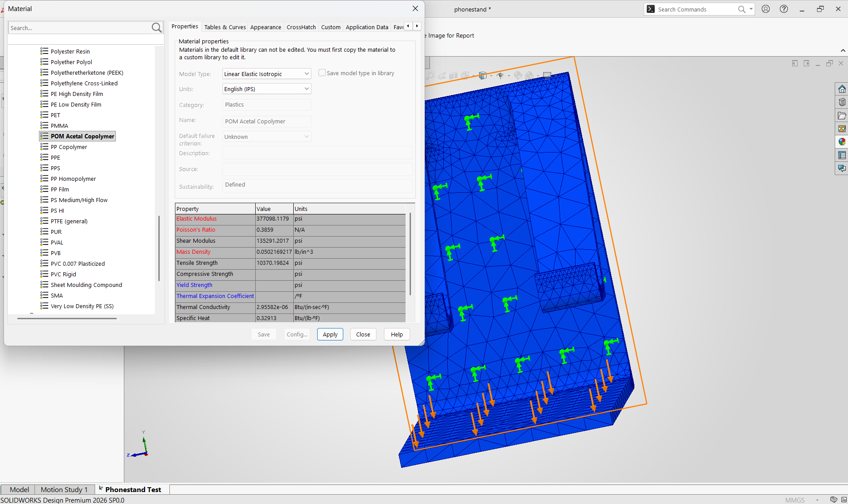Select PTFE (general) material
The width and height of the screenshot is (848, 504).
pyautogui.click(x=69, y=221)
